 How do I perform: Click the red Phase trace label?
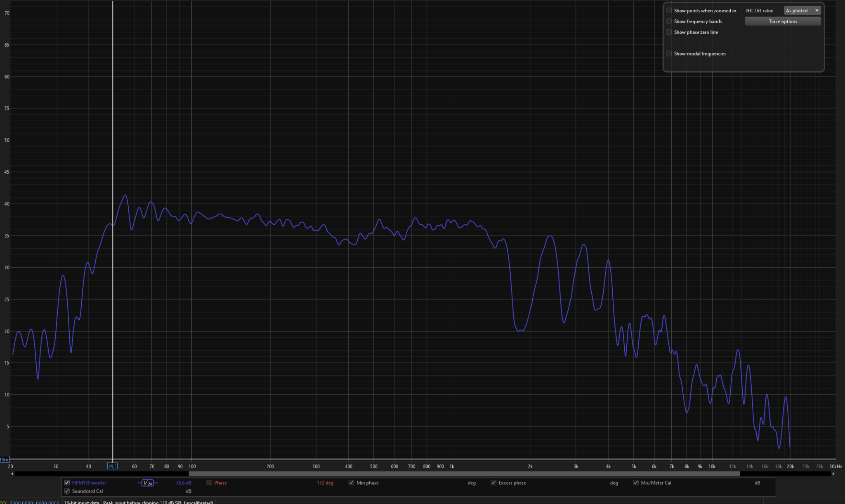tap(220, 483)
